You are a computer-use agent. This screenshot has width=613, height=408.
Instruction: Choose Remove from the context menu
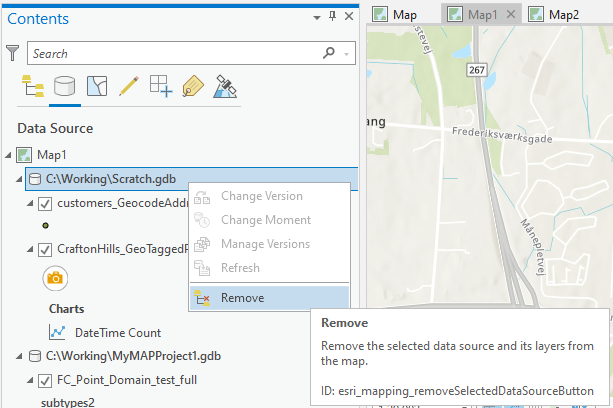(242, 297)
